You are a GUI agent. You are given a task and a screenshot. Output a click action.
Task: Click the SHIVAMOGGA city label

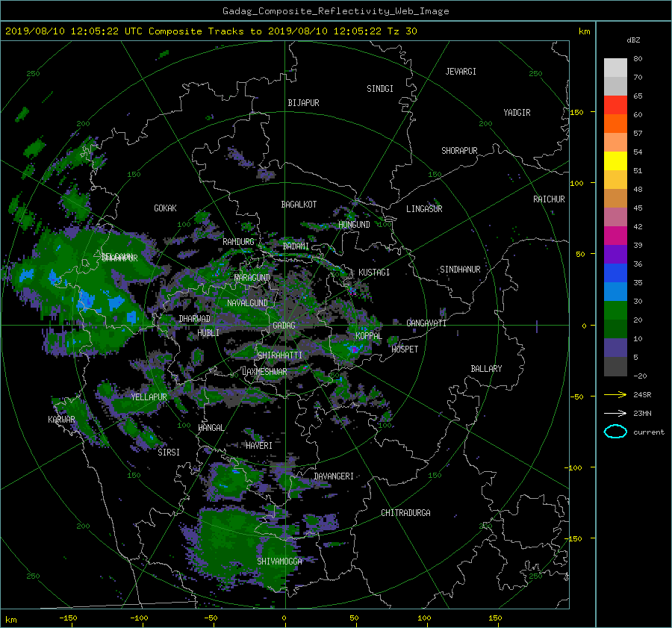(279, 562)
